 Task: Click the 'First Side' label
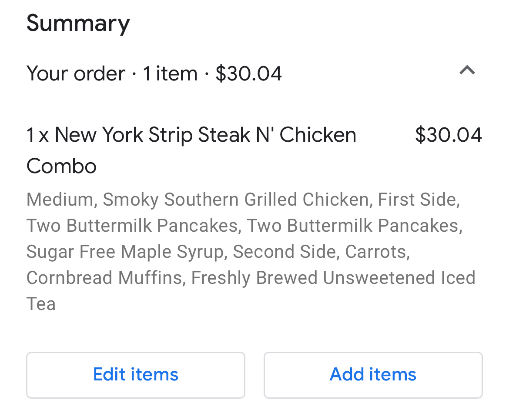(416, 200)
